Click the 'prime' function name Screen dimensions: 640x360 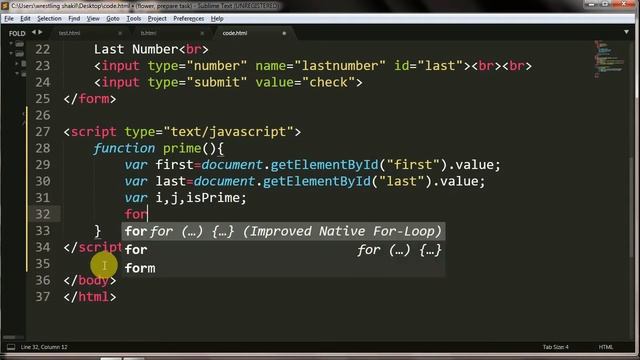[x=182, y=148]
